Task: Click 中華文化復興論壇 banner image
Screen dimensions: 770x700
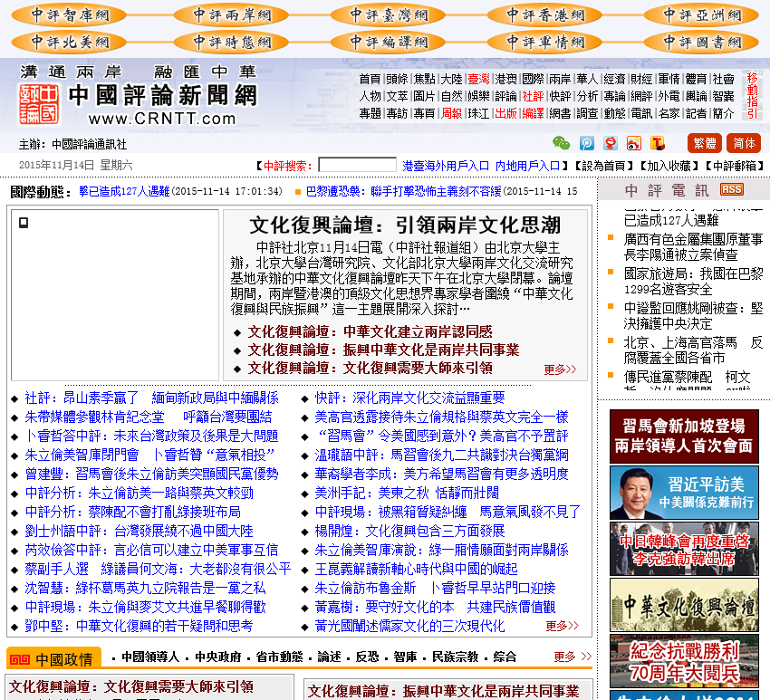Action: pyautogui.click(x=684, y=605)
